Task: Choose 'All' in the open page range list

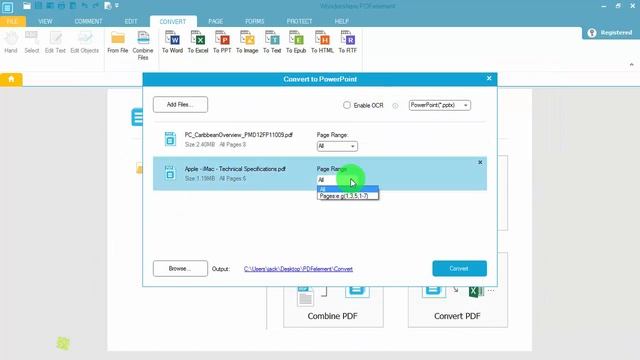Action: coord(348,189)
